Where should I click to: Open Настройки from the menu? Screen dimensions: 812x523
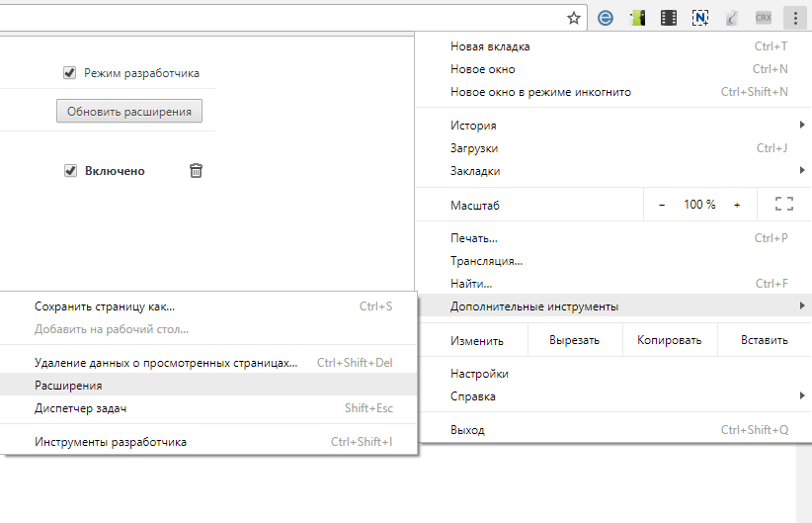(614, 374)
